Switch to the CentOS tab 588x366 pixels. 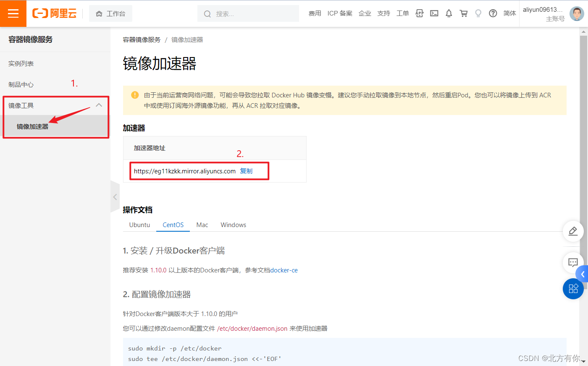click(x=173, y=225)
